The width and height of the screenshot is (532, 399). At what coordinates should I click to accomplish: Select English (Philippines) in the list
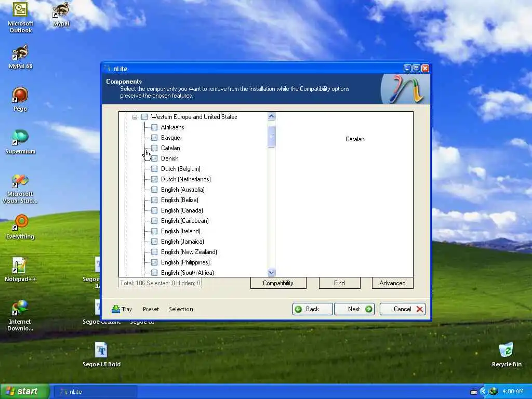pyautogui.click(x=185, y=262)
